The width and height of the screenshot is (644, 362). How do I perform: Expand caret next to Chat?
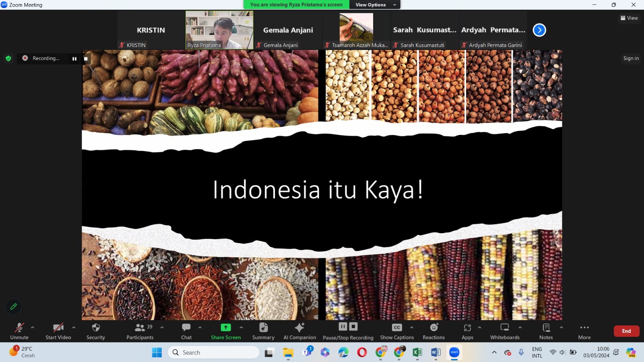pyautogui.click(x=200, y=327)
